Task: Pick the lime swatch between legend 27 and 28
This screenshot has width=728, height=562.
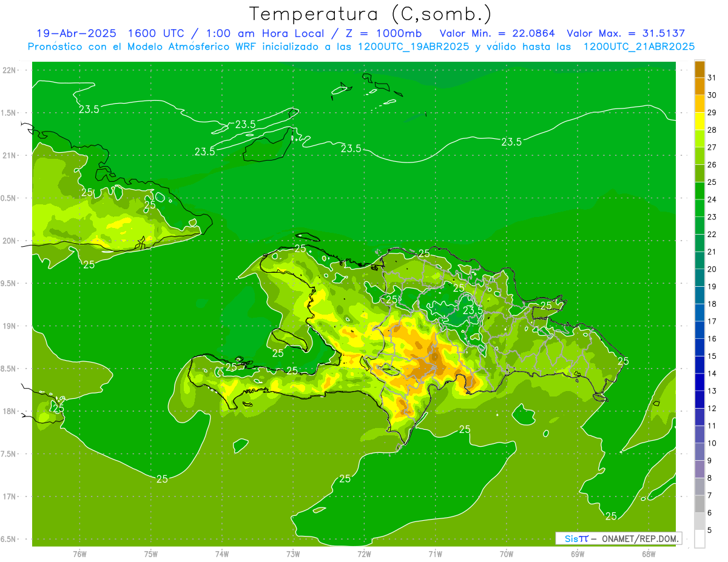Action: click(x=699, y=138)
